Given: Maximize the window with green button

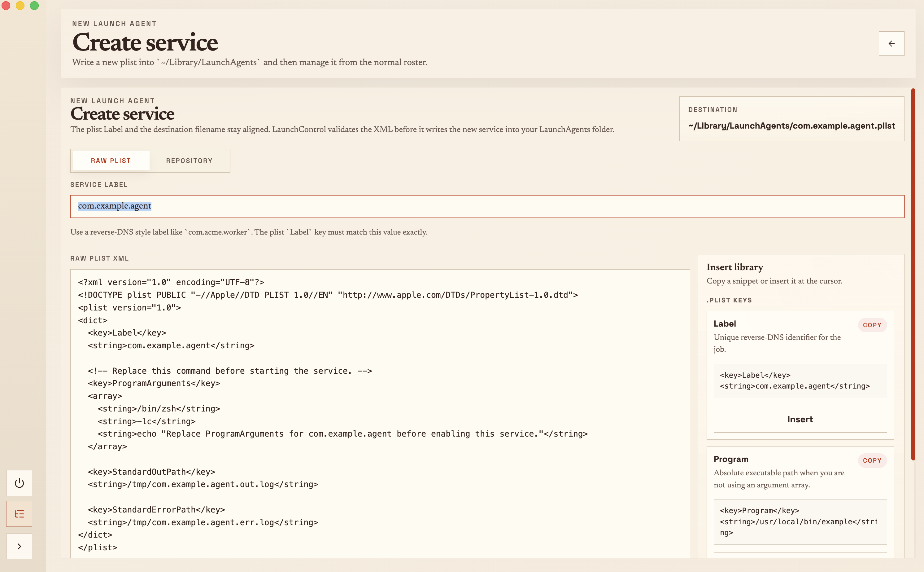Looking at the screenshot, I should [x=34, y=5].
